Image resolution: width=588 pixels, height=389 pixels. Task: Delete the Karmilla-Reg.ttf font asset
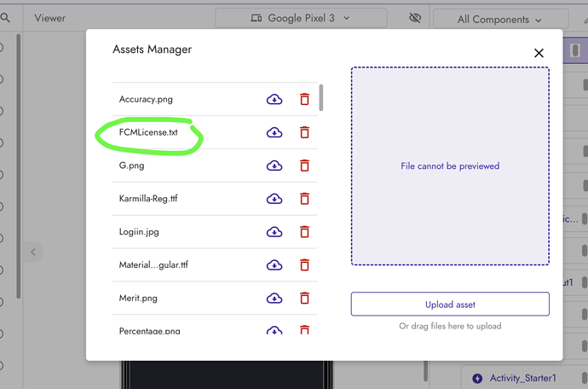coord(304,198)
